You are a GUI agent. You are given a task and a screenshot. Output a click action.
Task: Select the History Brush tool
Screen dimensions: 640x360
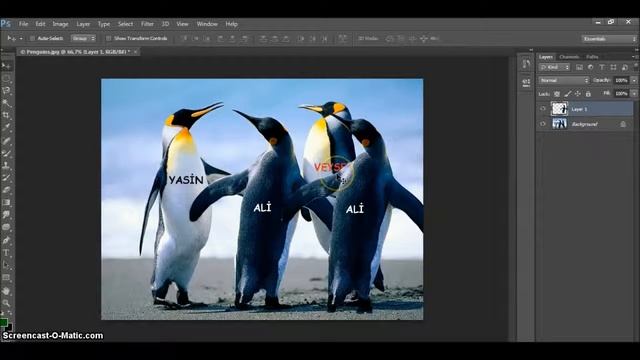pyautogui.click(x=6, y=178)
